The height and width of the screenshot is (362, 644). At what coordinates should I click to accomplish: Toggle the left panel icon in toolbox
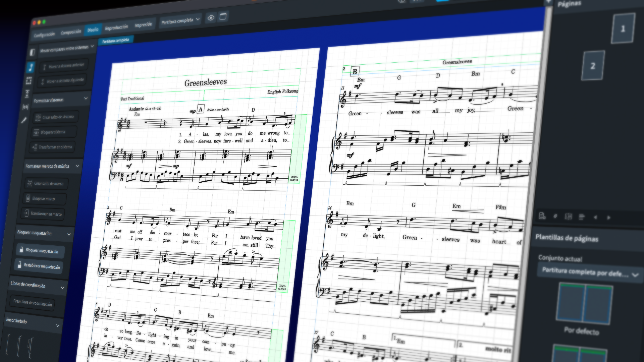pos(32,52)
